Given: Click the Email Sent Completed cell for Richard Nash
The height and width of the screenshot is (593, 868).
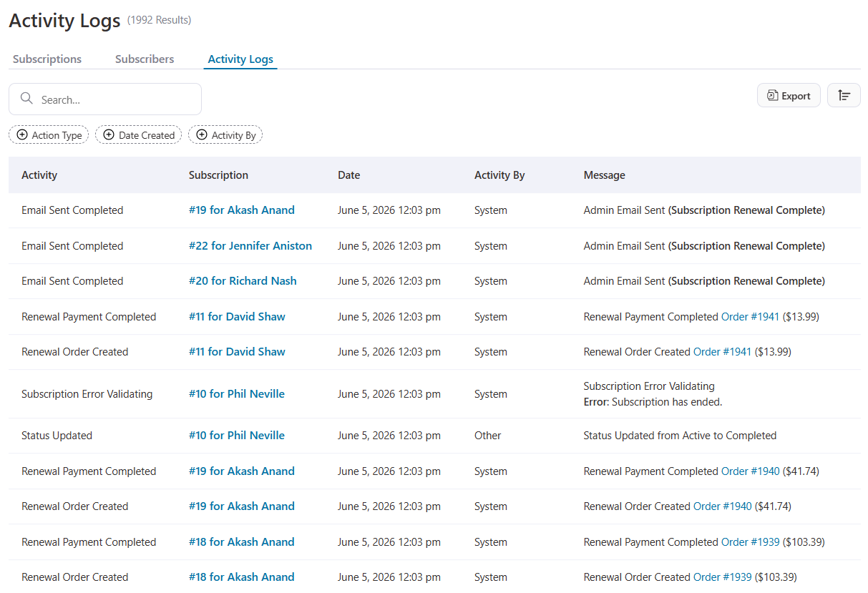Looking at the screenshot, I should [72, 281].
